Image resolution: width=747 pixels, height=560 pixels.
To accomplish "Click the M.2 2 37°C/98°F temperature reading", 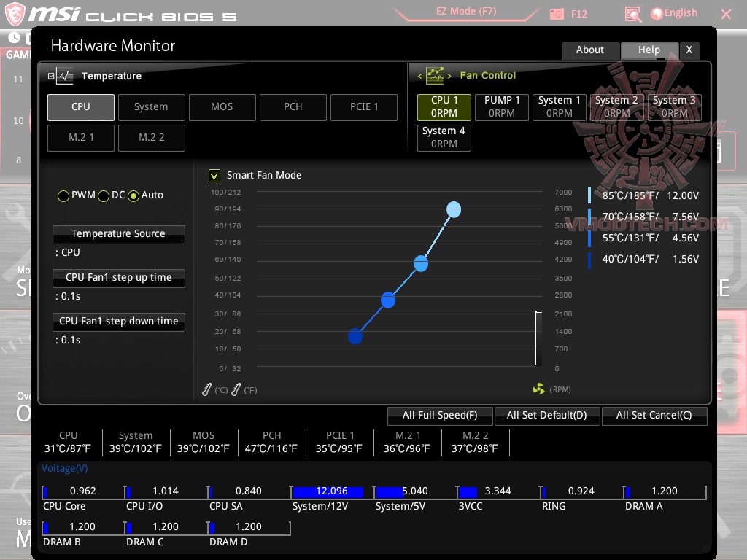I will (x=475, y=443).
